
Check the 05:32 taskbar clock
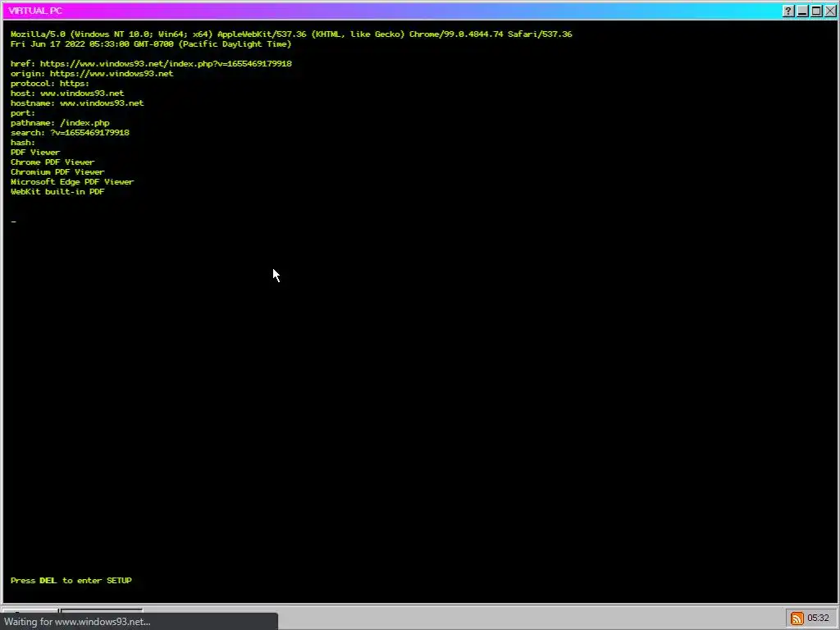coord(818,619)
